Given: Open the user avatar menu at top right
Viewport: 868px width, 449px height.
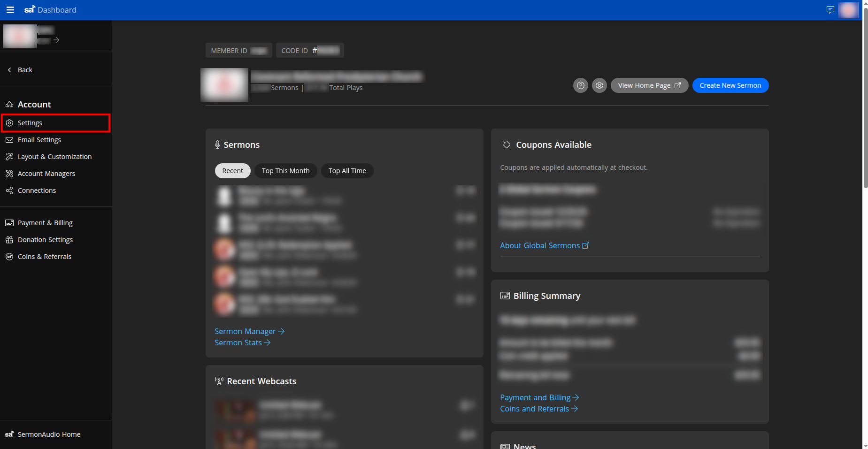Looking at the screenshot, I should click(848, 10).
